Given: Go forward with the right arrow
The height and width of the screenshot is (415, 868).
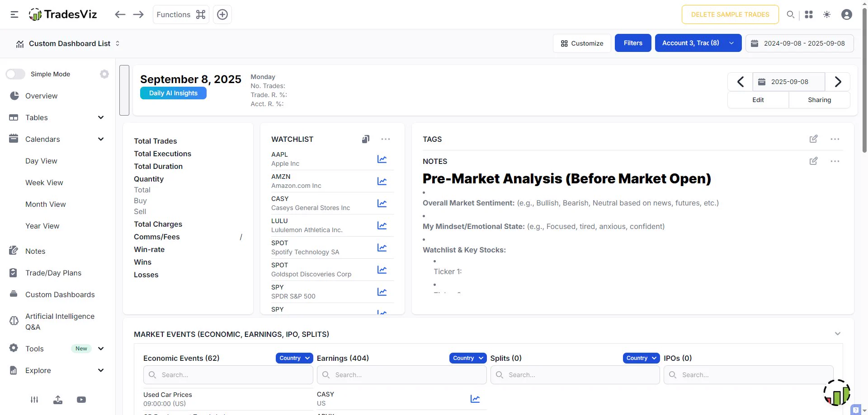Looking at the screenshot, I should [x=138, y=14].
